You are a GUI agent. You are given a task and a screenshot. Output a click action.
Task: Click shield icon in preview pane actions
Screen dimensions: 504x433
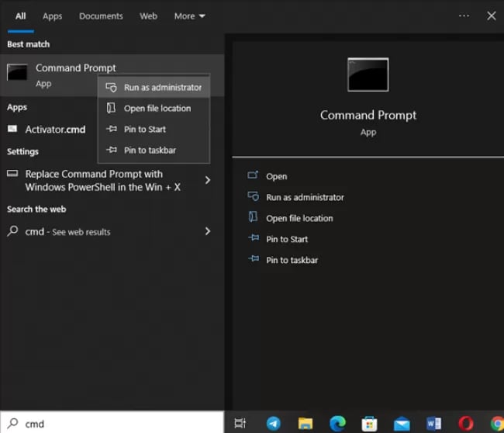(x=253, y=196)
